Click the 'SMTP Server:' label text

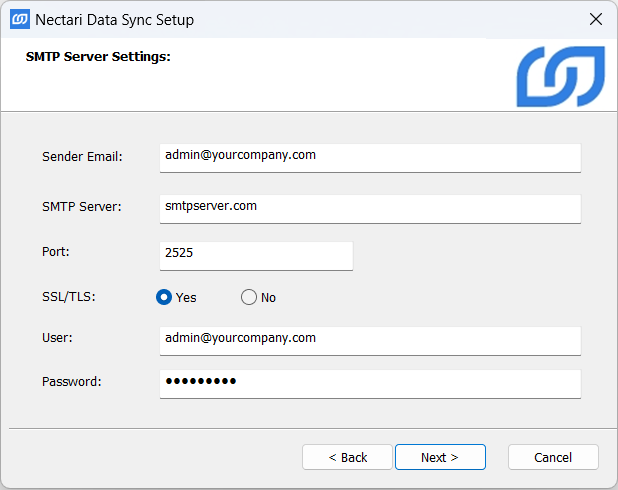click(x=82, y=207)
